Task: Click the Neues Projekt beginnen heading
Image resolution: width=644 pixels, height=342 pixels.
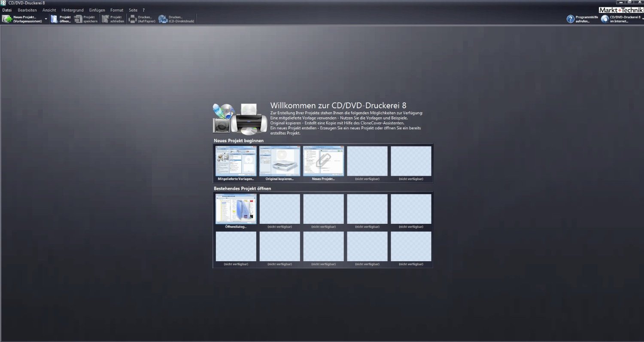Action: 239,140
